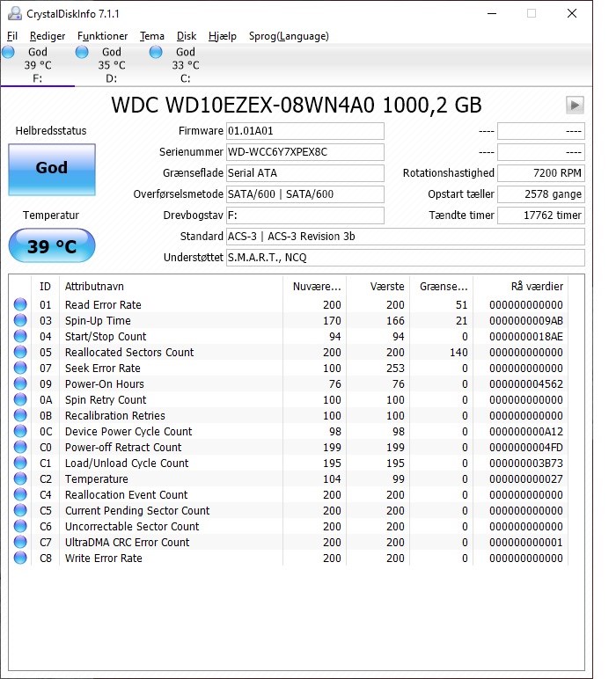
Task: Switch to the C: 33 °C disk tab
Action: click(186, 65)
